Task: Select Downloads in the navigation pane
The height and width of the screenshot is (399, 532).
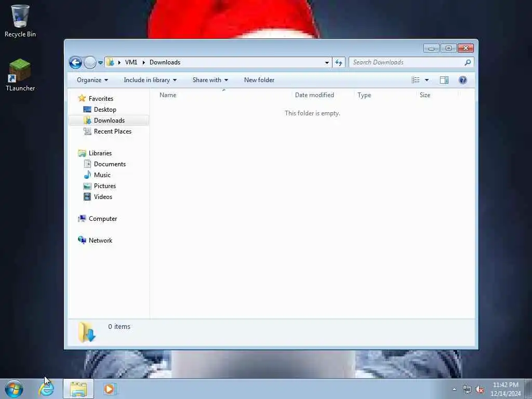Action: (109, 121)
